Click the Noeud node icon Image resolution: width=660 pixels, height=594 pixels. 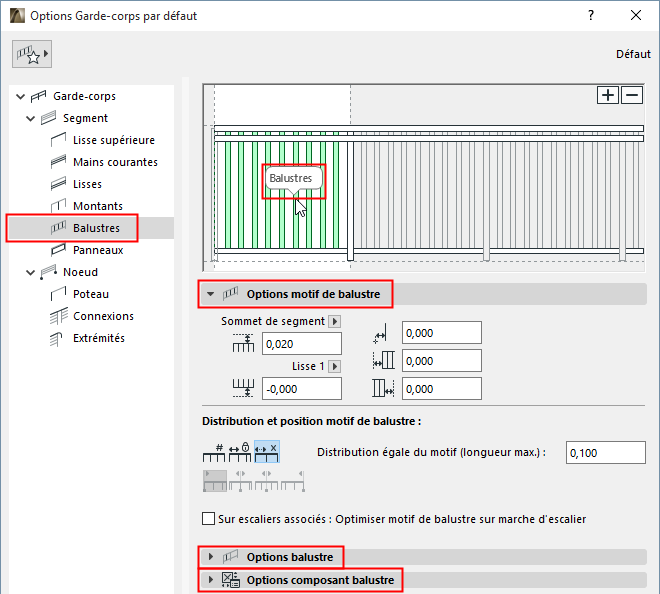coord(48,272)
